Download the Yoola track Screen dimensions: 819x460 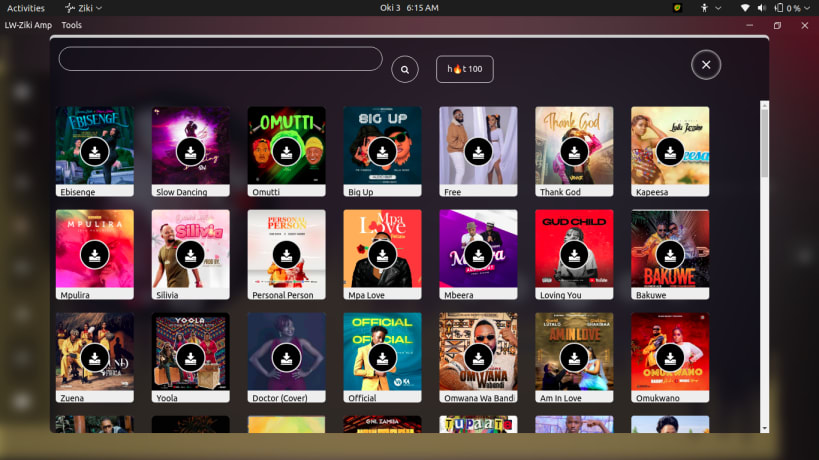pyautogui.click(x=191, y=358)
